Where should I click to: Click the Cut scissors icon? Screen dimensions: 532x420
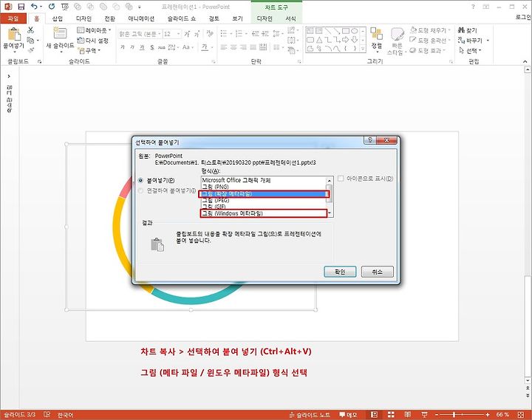30,30
